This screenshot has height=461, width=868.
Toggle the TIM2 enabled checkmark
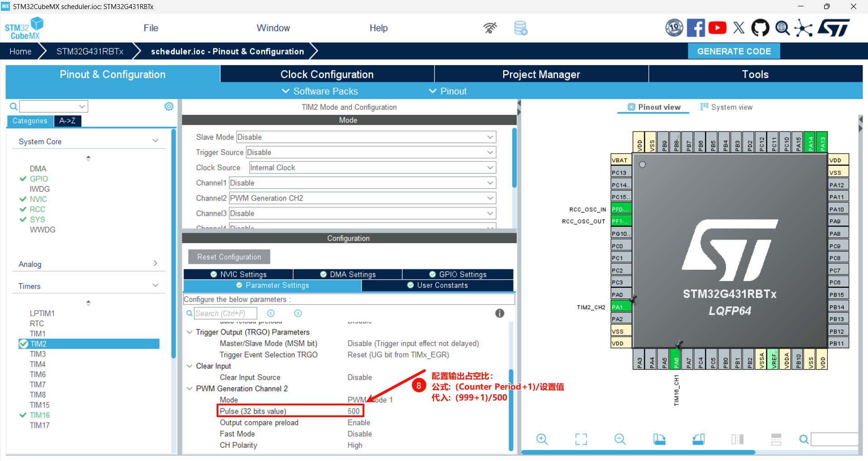(24, 344)
